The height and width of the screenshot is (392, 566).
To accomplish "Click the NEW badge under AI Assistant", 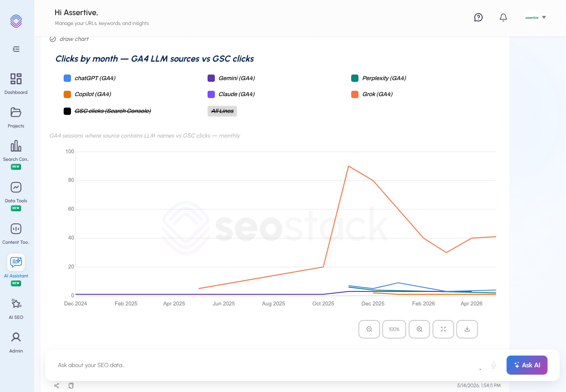I will (x=16, y=283).
